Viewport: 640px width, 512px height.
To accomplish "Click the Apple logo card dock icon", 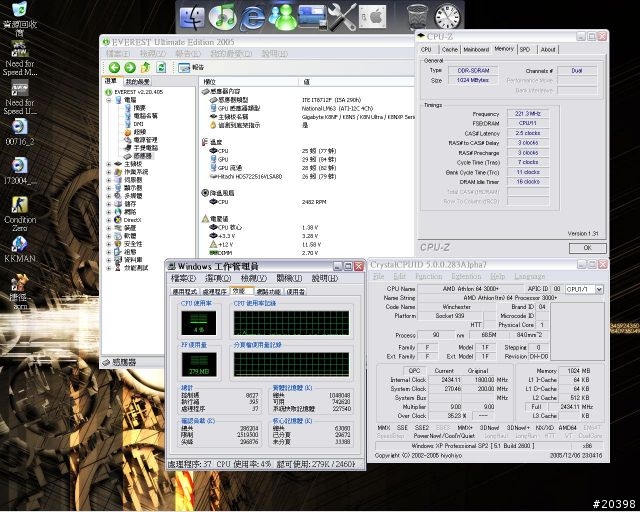I will coord(372,17).
